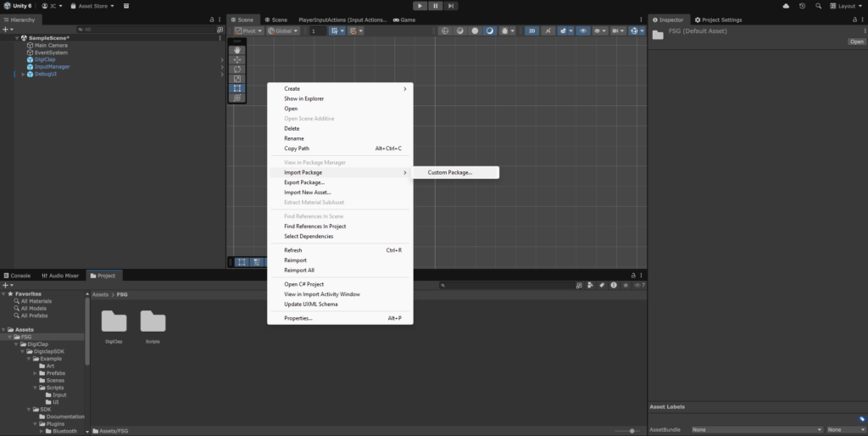Select the Hand view tool

238,50
